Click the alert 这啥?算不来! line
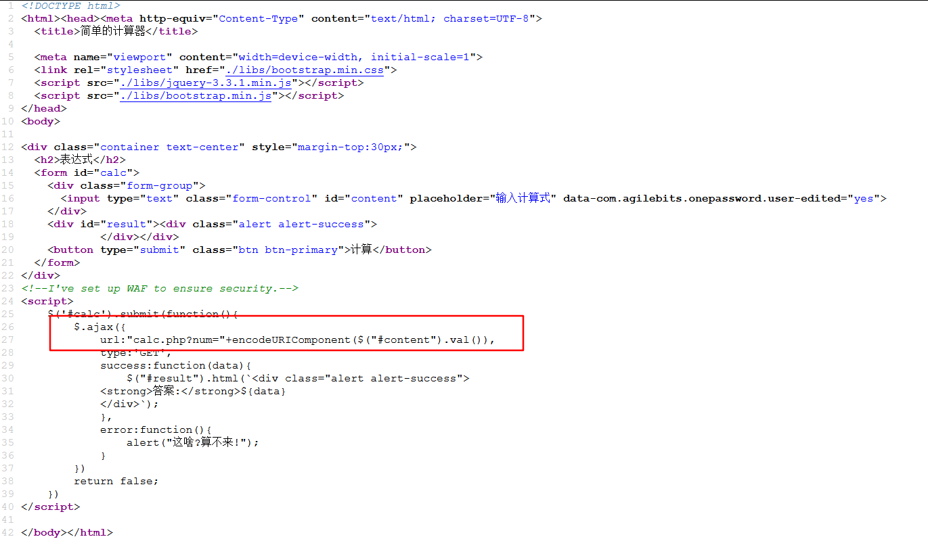 click(x=193, y=442)
